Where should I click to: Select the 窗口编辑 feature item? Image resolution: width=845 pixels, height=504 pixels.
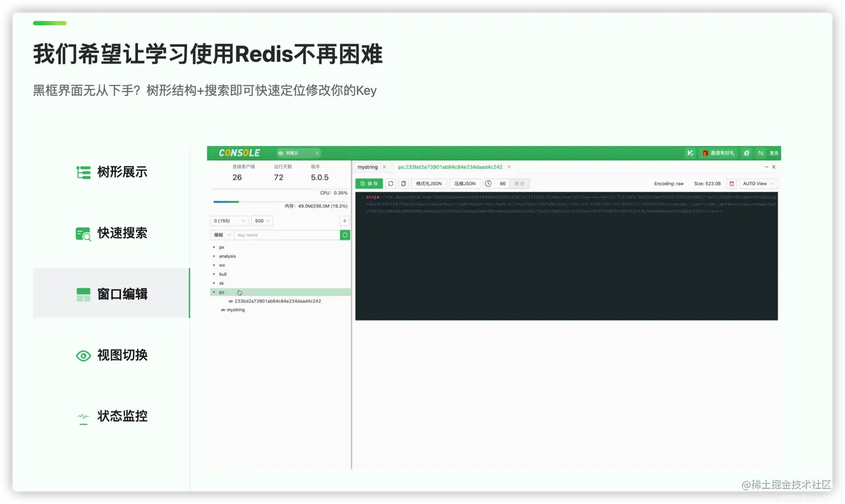pos(111,294)
